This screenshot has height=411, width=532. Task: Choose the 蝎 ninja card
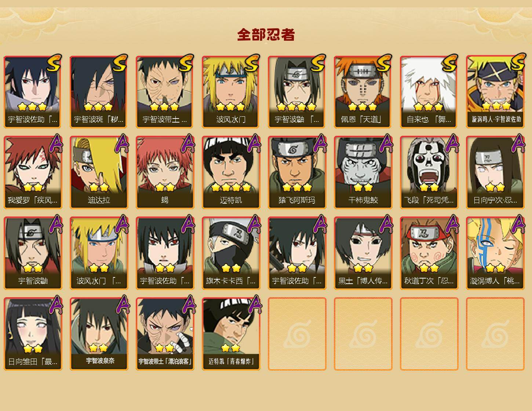coord(165,172)
